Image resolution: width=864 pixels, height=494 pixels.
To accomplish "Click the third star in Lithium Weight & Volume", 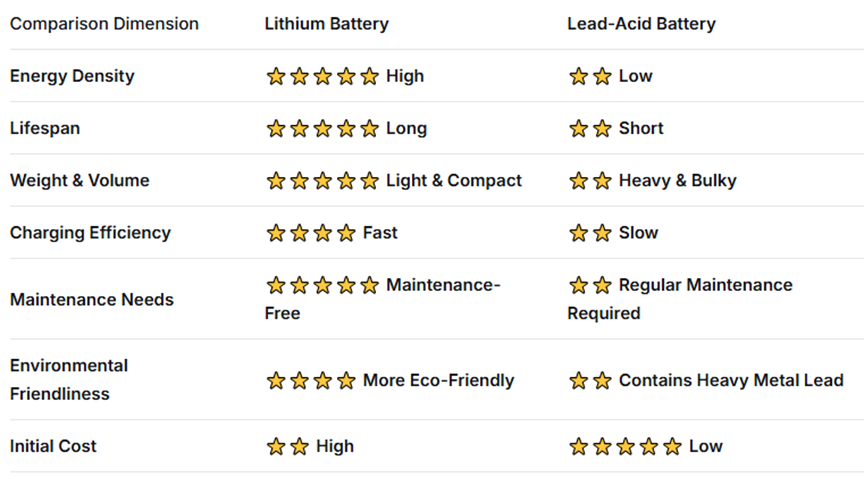I will tap(323, 181).
